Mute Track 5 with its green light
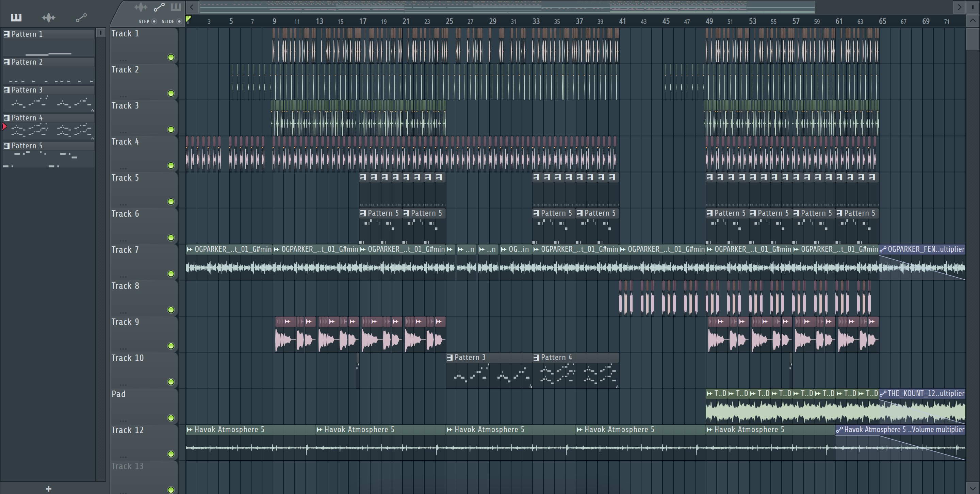The image size is (980, 494). [x=171, y=201]
